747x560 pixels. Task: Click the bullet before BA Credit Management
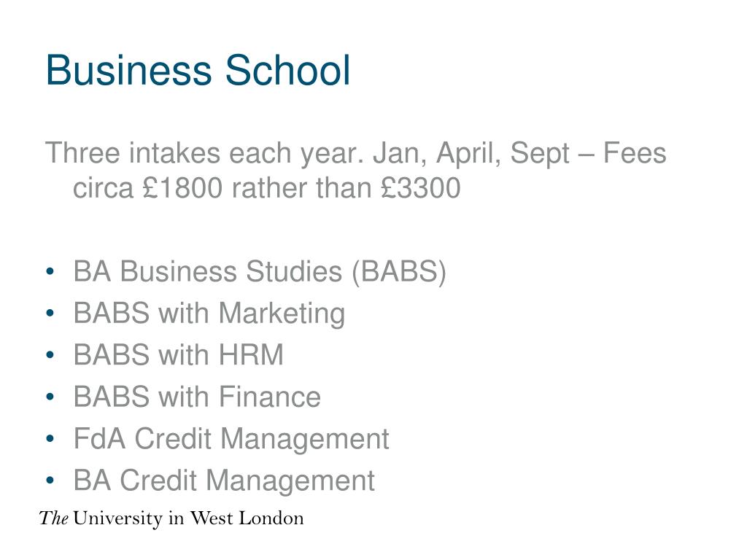point(50,480)
